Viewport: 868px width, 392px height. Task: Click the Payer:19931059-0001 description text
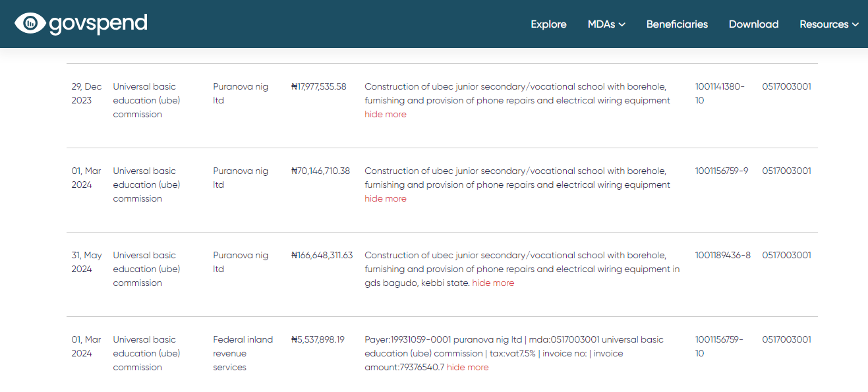[514, 354]
